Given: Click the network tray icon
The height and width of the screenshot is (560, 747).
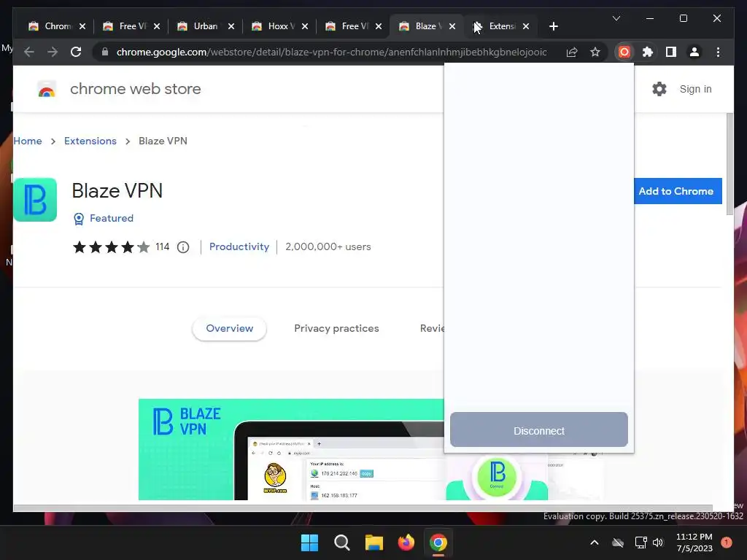Looking at the screenshot, I should click(x=640, y=542).
